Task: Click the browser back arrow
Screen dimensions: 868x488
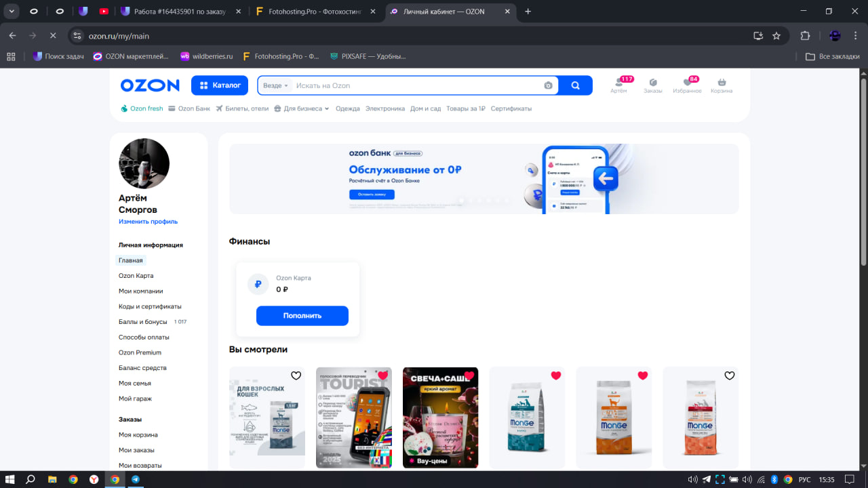Action: pos(12,36)
